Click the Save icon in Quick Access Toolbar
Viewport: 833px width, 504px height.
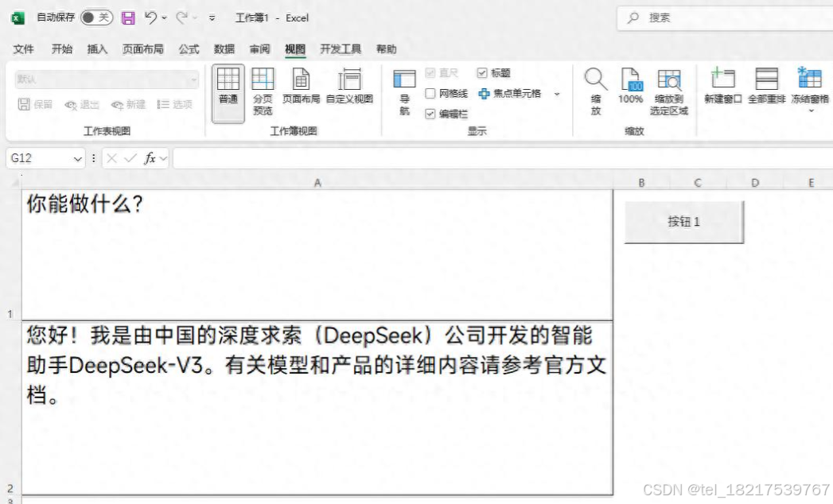[x=130, y=17]
